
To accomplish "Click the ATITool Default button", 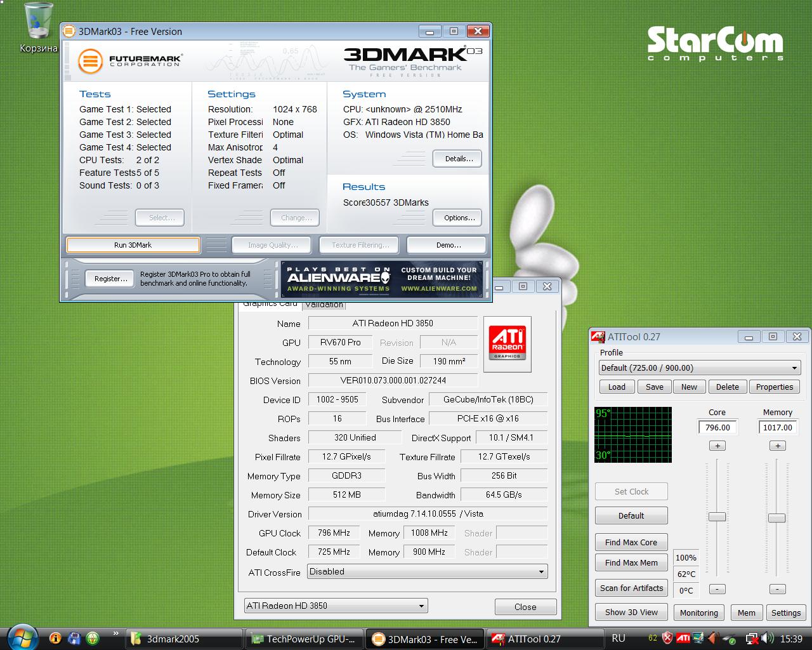I will click(631, 515).
